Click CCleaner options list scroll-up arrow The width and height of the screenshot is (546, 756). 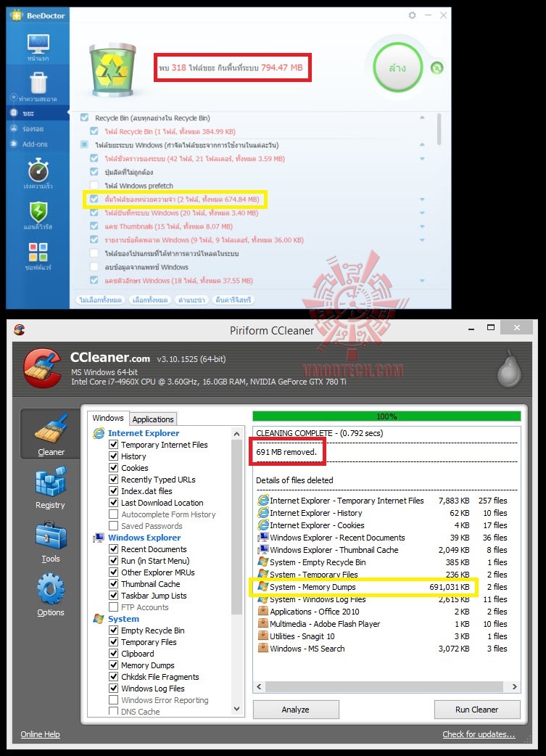point(236,434)
